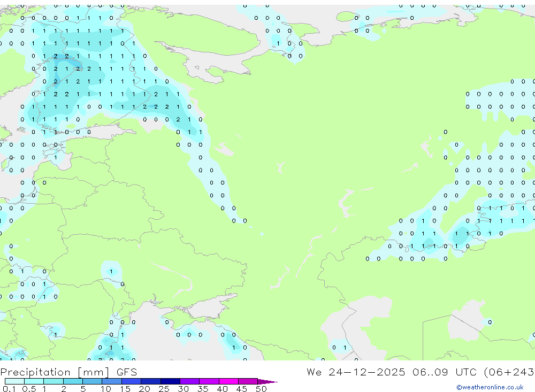Viewport: 535px width, 392px height.
Task: Click the 45 to 50 mm legend swatch
Action: point(248,381)
